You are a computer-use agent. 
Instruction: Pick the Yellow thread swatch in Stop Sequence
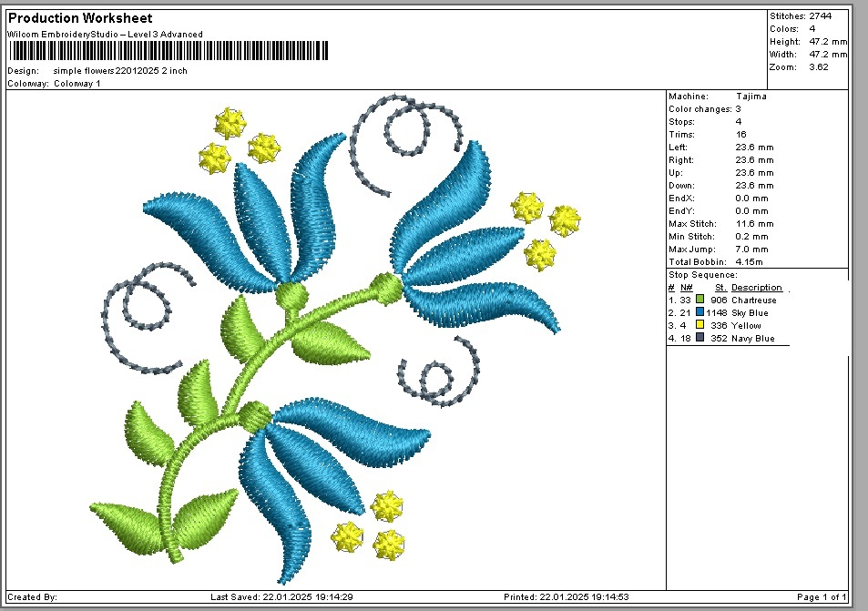(x=700, y=325)
